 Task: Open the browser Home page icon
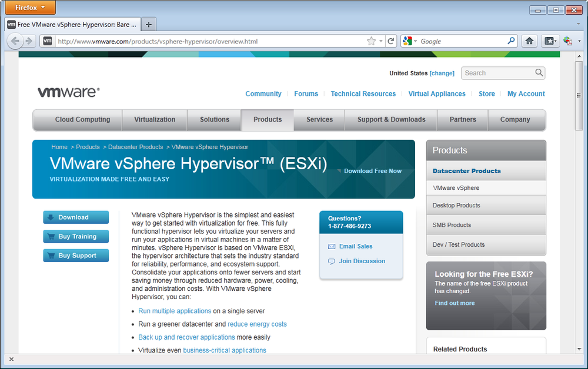529,41
